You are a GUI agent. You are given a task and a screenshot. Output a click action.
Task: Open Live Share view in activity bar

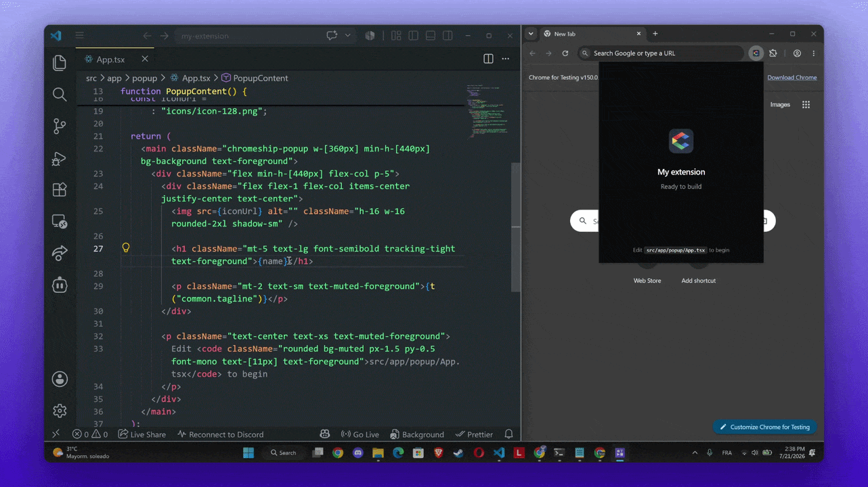[60, 253]
